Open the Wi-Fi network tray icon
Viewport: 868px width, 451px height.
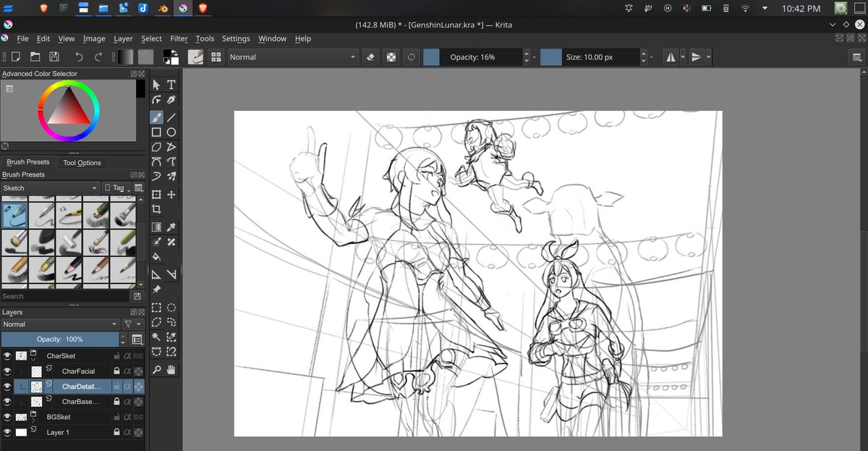tap(745, 9)
